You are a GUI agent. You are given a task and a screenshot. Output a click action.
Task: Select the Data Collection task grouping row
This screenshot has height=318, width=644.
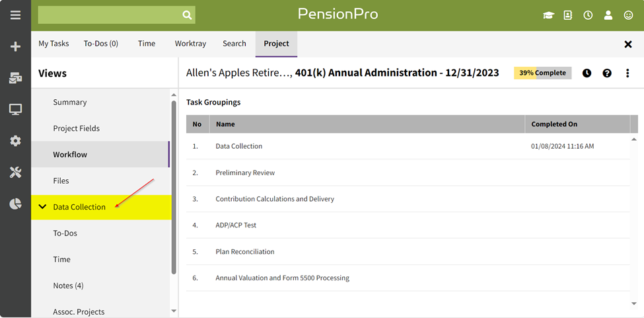(x=408, y=146)
